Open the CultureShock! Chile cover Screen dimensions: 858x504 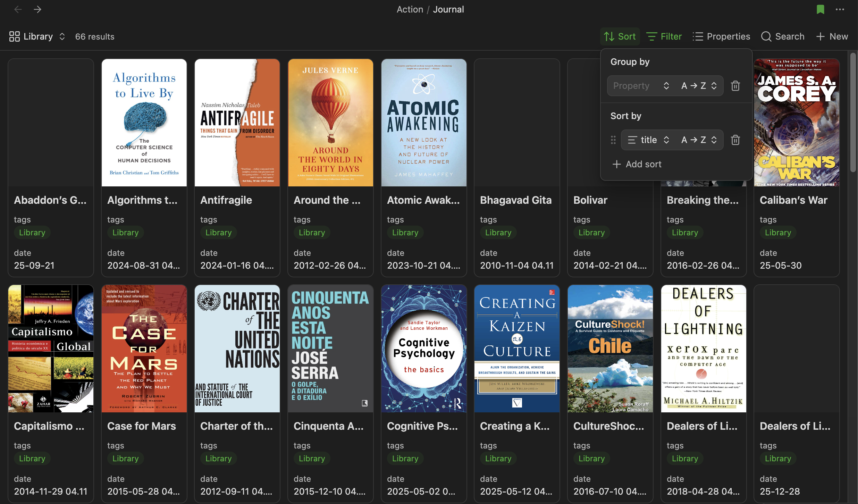(610, 348)
